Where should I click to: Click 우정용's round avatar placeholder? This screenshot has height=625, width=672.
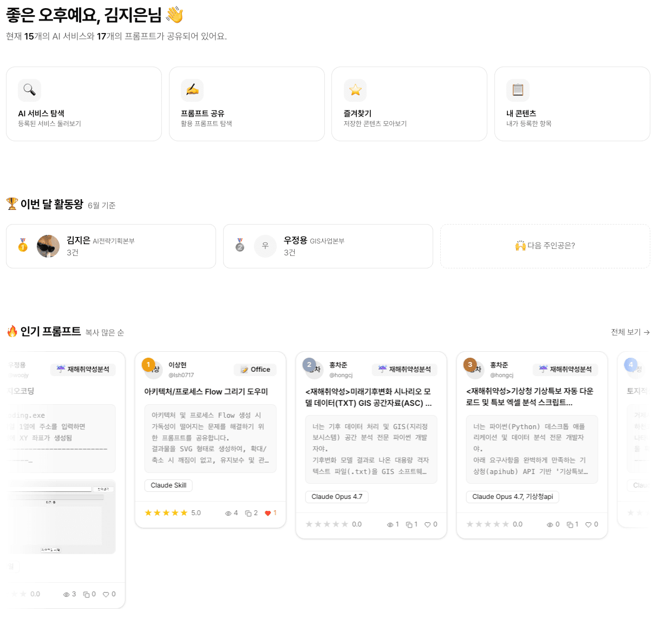265,246
